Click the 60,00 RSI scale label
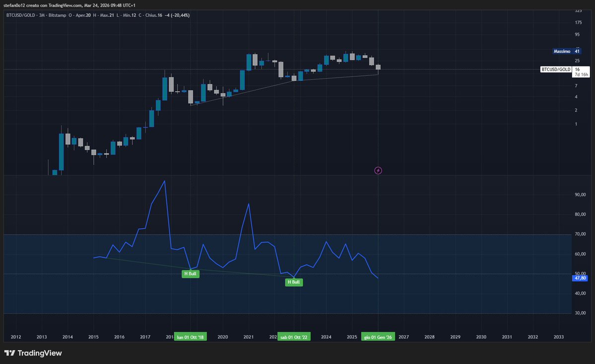This screenshot has height=364, width=595. [580, 254]
